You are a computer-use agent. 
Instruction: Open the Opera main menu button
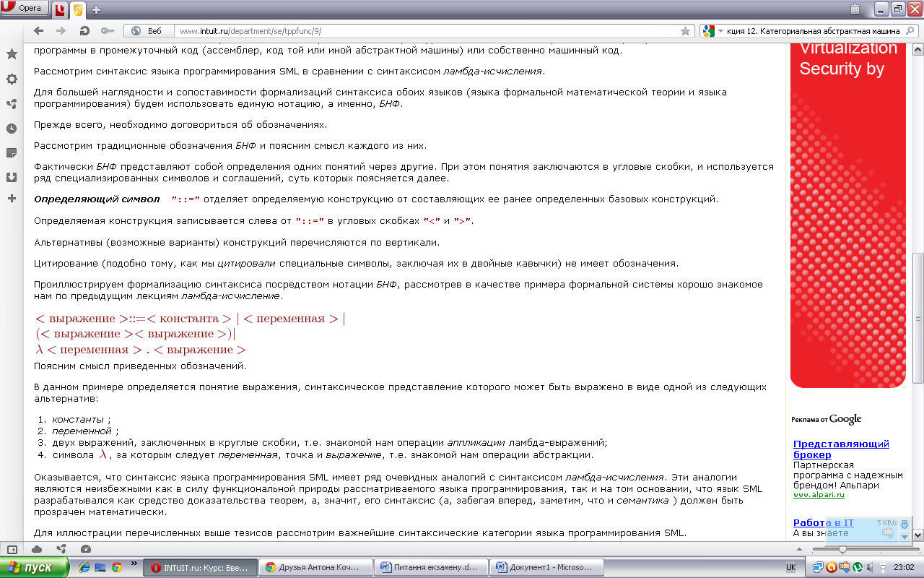coord(25,9)
